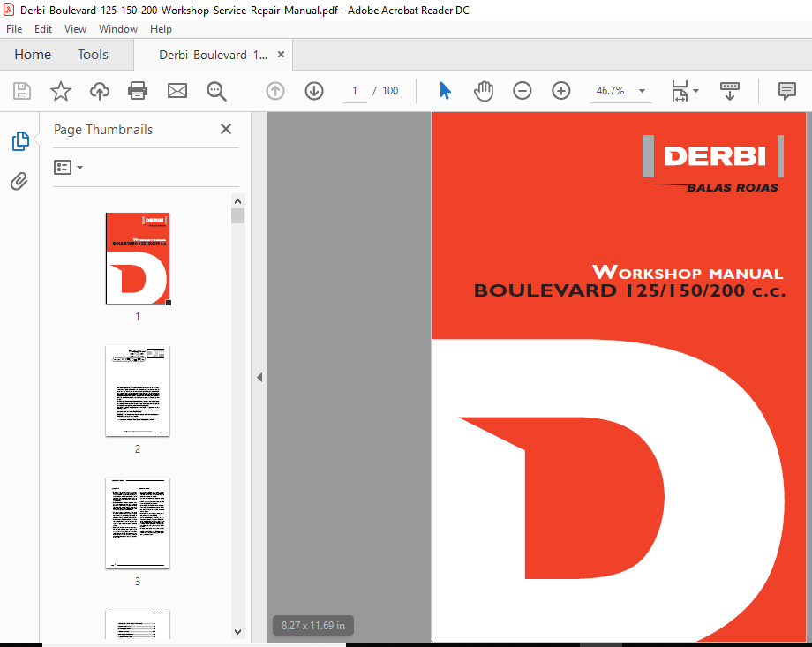Select the Derbi-Boulevard document tab
Screen dimensions: 812x647
pyautogui.click(x=213, y=55)
